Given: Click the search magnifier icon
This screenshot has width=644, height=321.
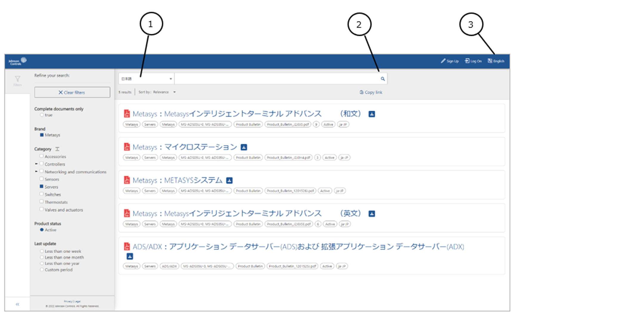Looking at the screenshot, I should tap(383, 79).
